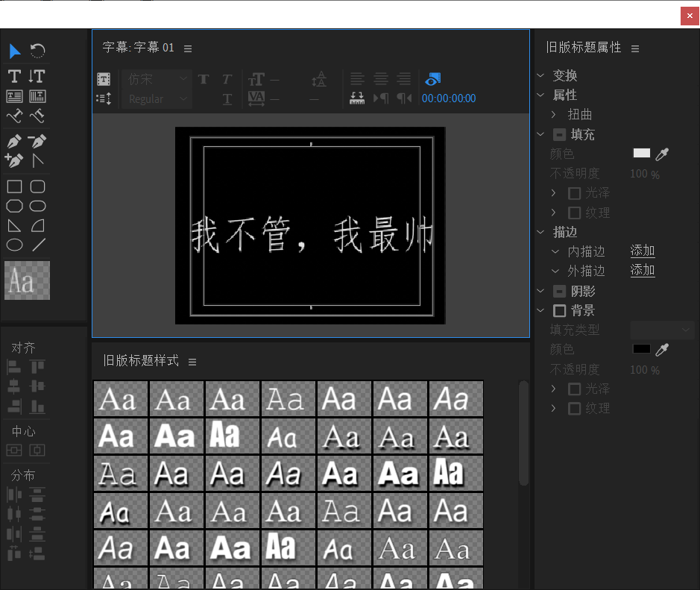Screen dimensions: 700x590
Task: Open the 填充类型 dropdown
Action: (x=662, y=330)
